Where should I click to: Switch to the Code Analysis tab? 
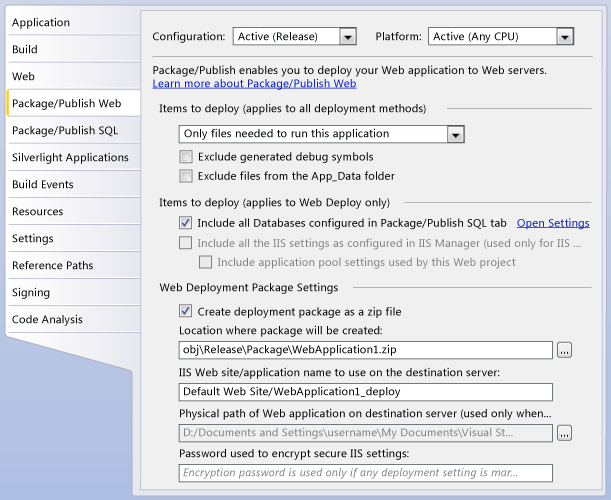(74, 319)
